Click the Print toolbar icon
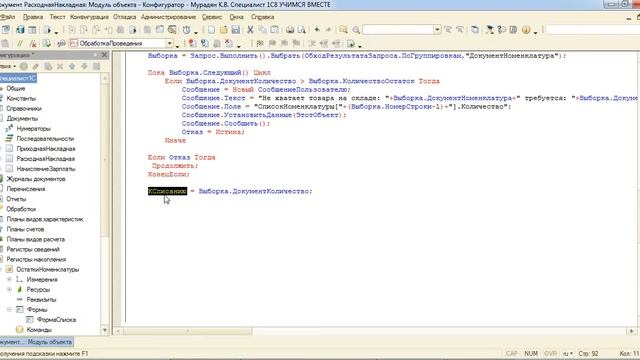Screen dimensions: 640x360 click(x=290, y=30)
